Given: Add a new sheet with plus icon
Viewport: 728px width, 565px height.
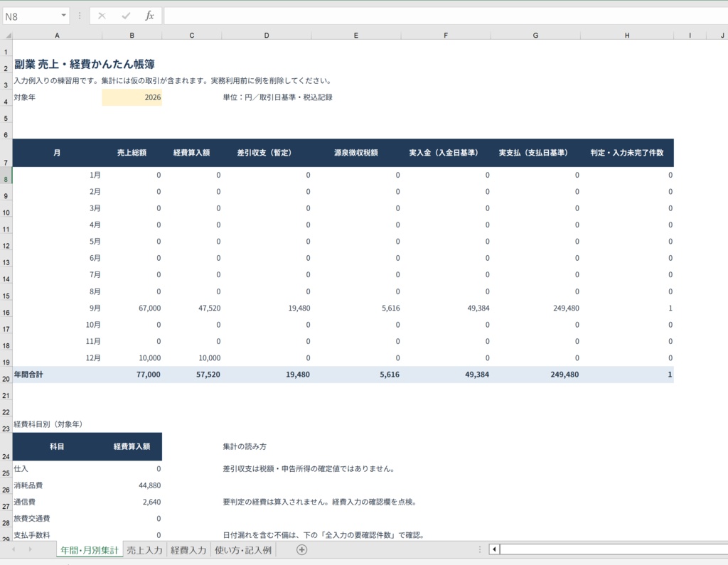Looking at the screenshot, I should pyautogui.click(x=301, y=549).
